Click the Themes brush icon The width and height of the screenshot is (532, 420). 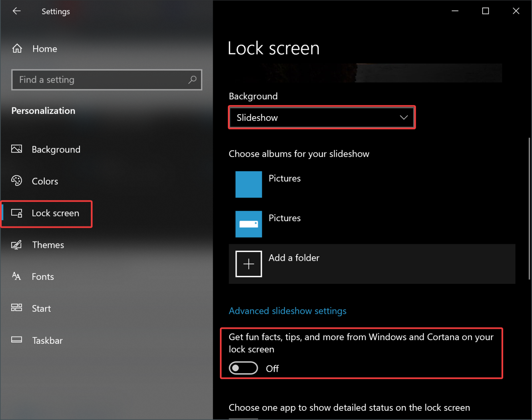point(16,245)
